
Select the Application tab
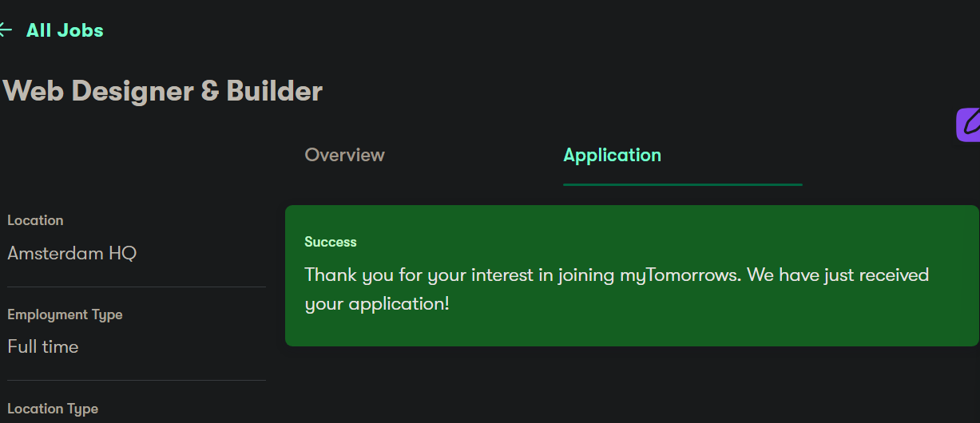point(612,155)
